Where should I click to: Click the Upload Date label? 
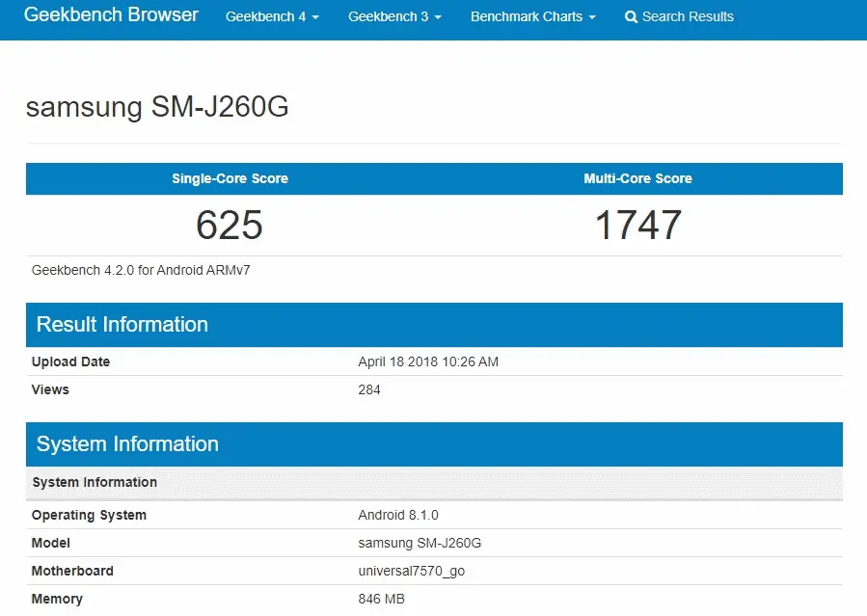coord(70,362)
